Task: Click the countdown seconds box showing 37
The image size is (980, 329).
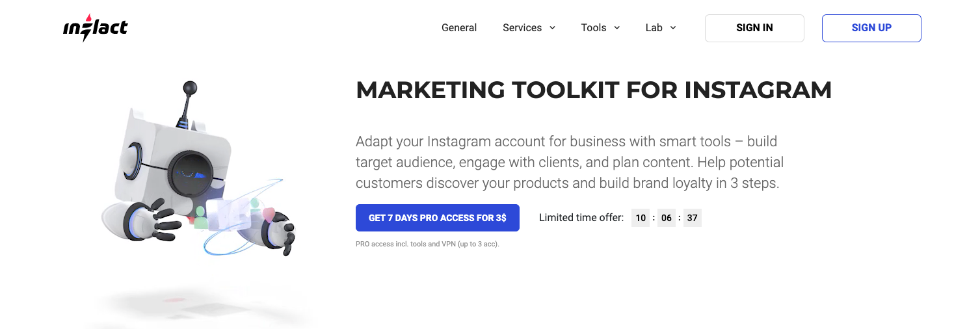Action: 692,218
